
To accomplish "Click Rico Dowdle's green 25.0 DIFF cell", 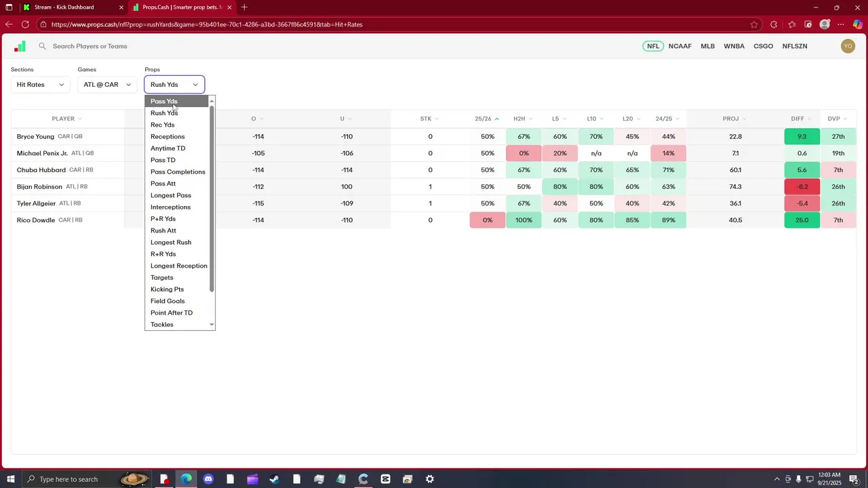I will [x=802, y=220].
